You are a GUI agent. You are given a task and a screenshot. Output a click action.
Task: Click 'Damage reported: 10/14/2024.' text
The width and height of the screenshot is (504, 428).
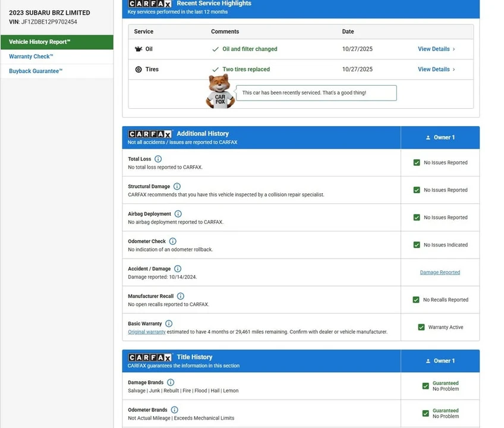pyautogui.click(x=162, y=277)
